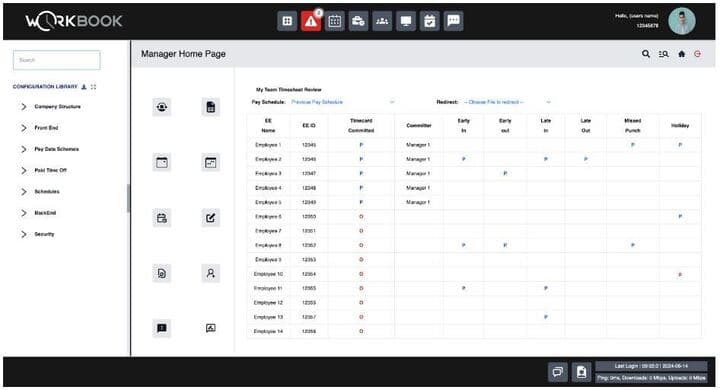Click the Employee 10 name cell
This screenshot has height=390, width=720.
(x=268, y=274)
